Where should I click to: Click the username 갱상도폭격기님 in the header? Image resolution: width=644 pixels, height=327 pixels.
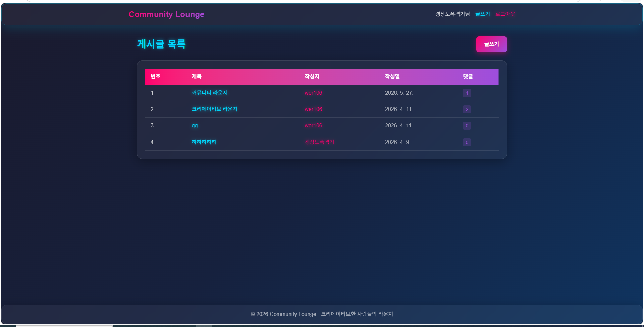(x=452, y=14)
